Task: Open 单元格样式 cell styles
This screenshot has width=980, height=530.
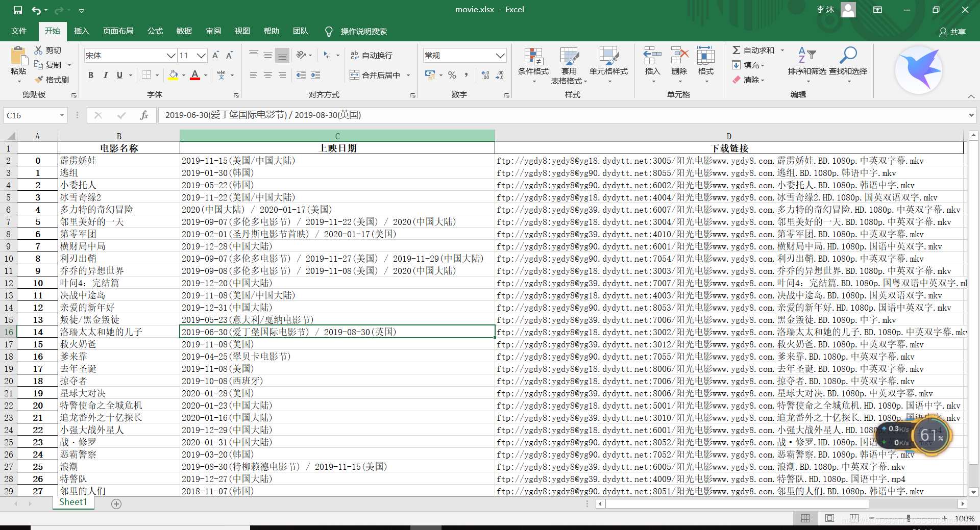Action: point(608,65)
